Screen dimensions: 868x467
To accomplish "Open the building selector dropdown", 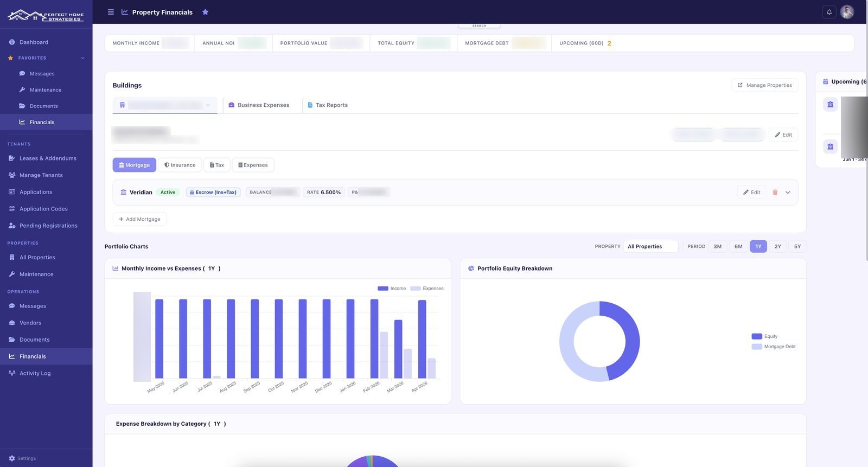I will coord(165,105).
